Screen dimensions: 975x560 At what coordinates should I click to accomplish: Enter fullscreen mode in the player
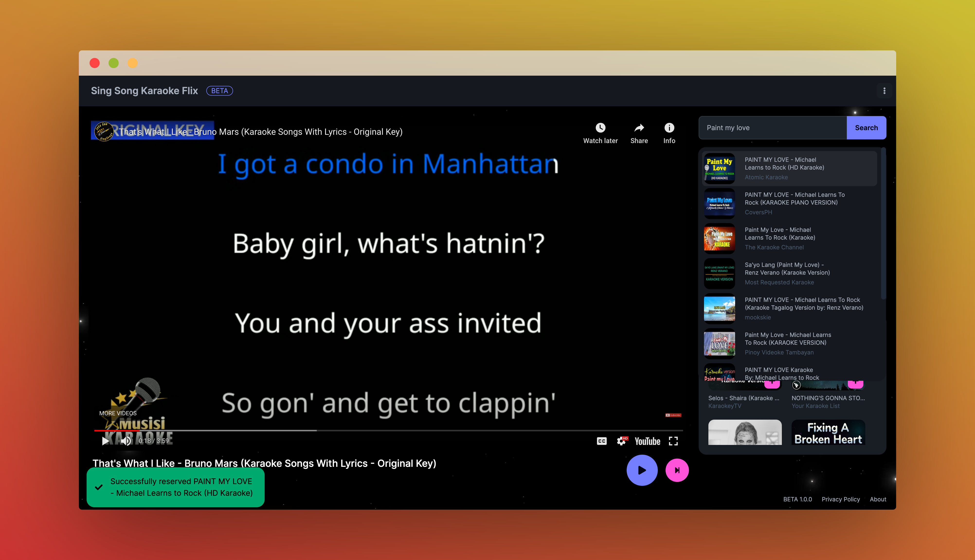click(x=673, y=441)
